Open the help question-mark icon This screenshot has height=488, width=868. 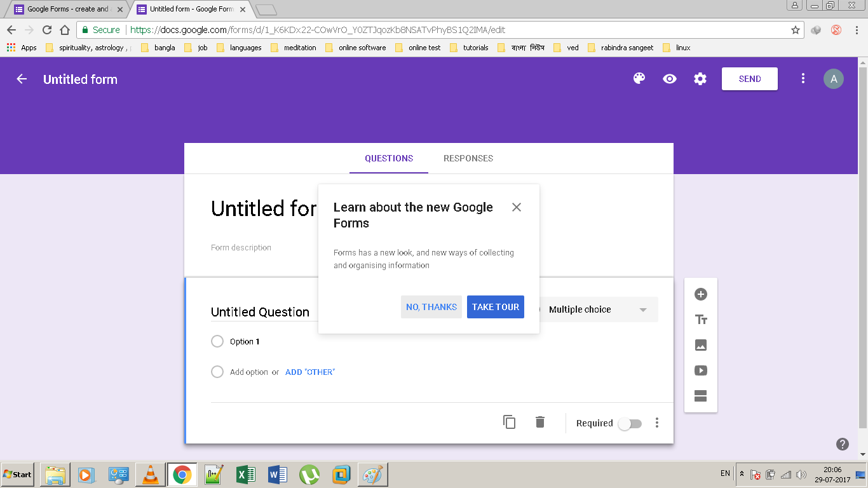(x=843, y=444)
